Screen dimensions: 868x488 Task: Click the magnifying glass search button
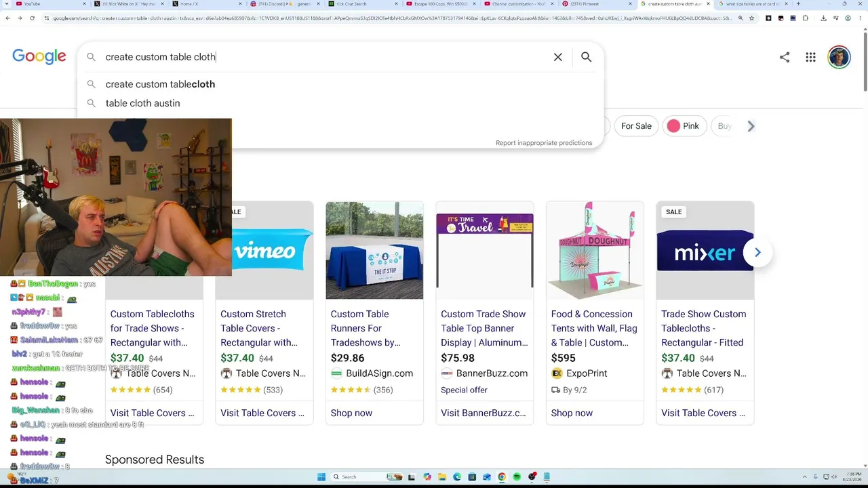click(586, 57)
